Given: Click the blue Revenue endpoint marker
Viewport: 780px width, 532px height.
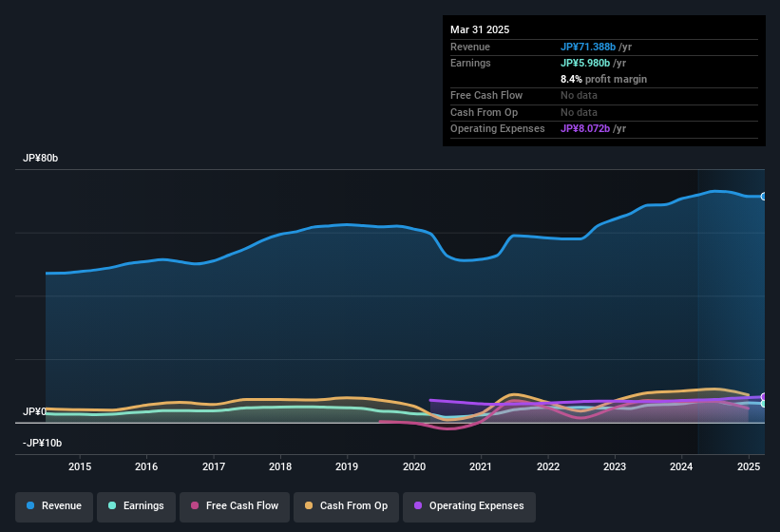Looking at the screenshot, I should coord(764,197).
